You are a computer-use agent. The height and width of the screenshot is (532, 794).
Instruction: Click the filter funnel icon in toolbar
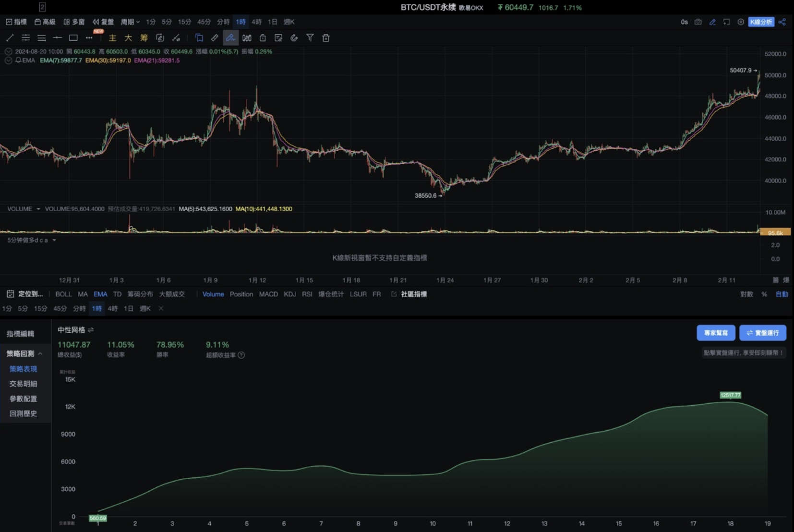pyautogui.click(x=310, y=38)
